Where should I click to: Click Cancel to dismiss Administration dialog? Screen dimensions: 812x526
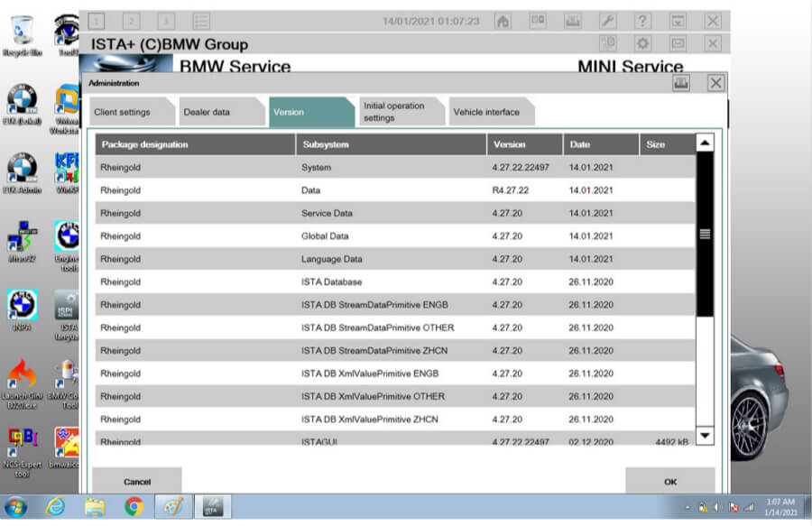(136, 481)
